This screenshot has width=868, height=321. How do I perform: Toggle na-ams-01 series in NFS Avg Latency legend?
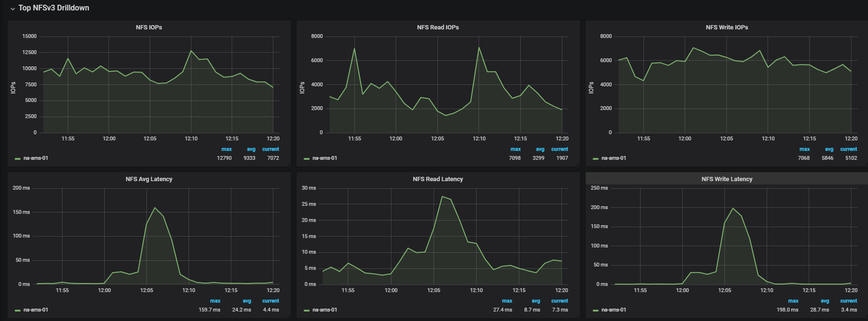pos(36,310)
